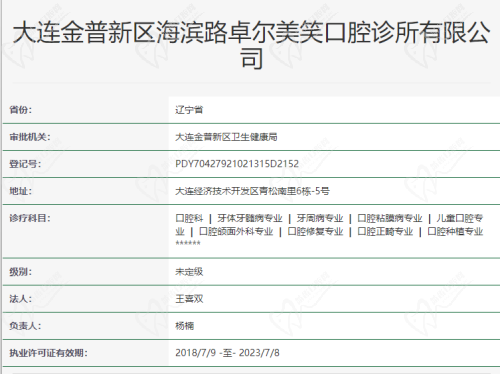Click the 牙体牙髓病专业 entry
Screen dimensions: 500x374
[x=250, y=218]
